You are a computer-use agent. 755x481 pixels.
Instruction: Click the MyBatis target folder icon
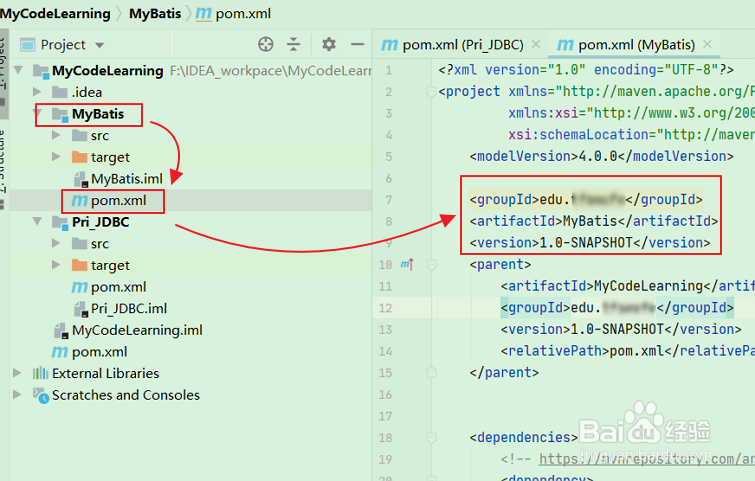(x=79, y=157)
